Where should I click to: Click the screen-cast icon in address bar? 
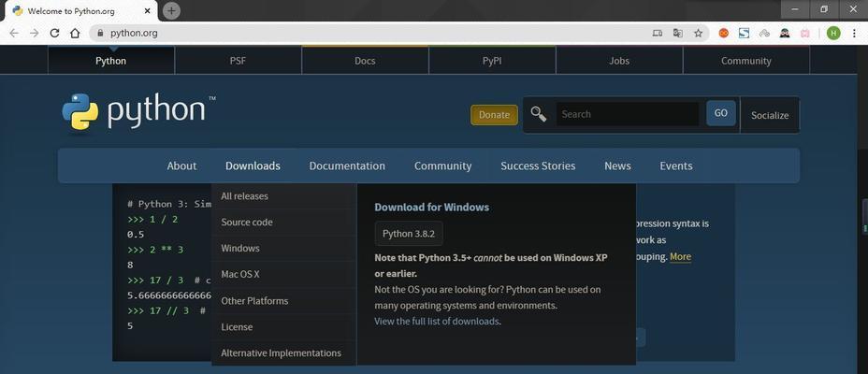point(658,34)
